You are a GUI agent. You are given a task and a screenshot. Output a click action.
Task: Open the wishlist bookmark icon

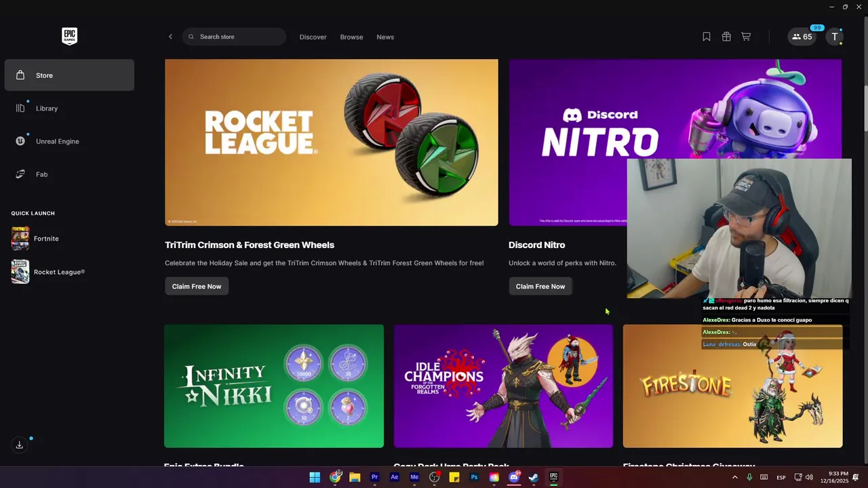[x=707, y=37]
